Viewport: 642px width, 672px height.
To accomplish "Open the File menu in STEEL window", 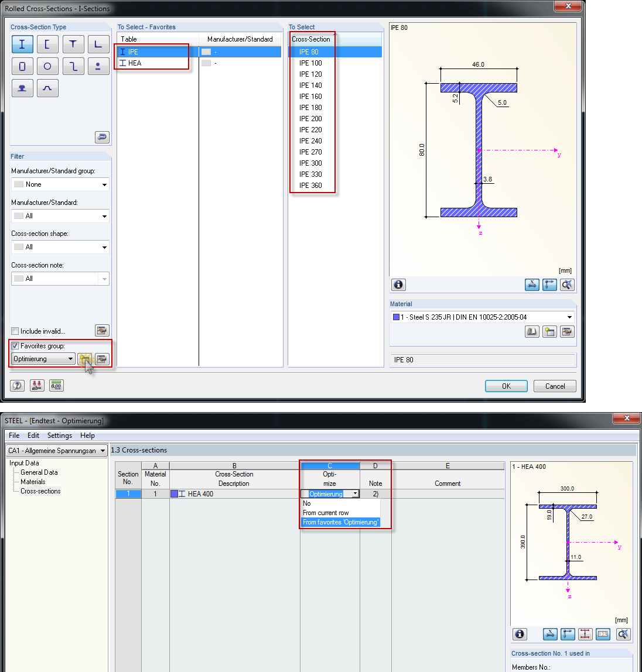I will (x=14, y=436).
